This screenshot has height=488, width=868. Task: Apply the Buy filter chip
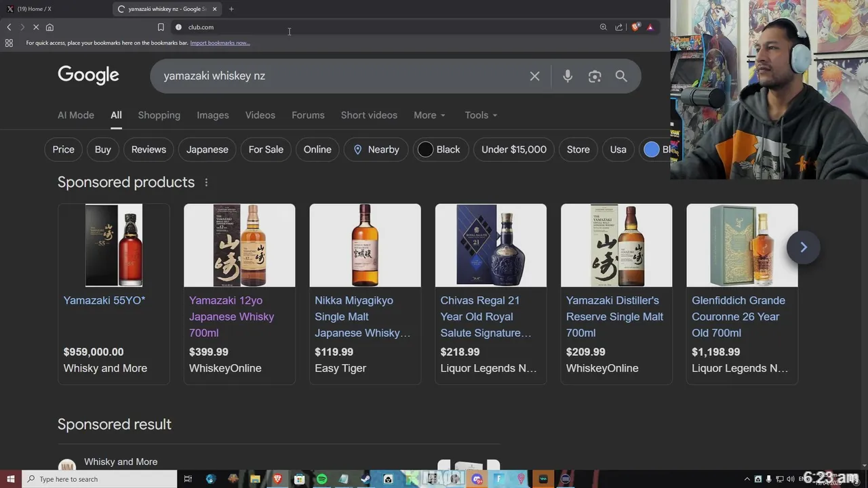(x=103, y=150)
